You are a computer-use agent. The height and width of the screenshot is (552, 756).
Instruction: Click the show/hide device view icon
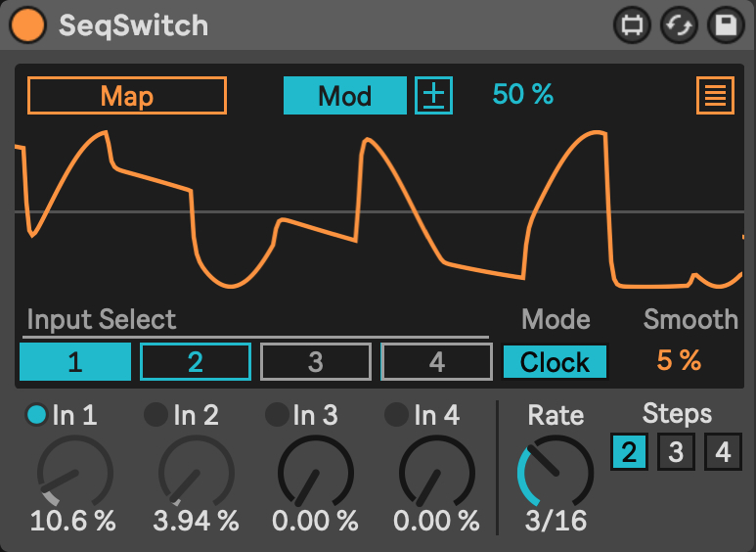click(x=632, y=25)
